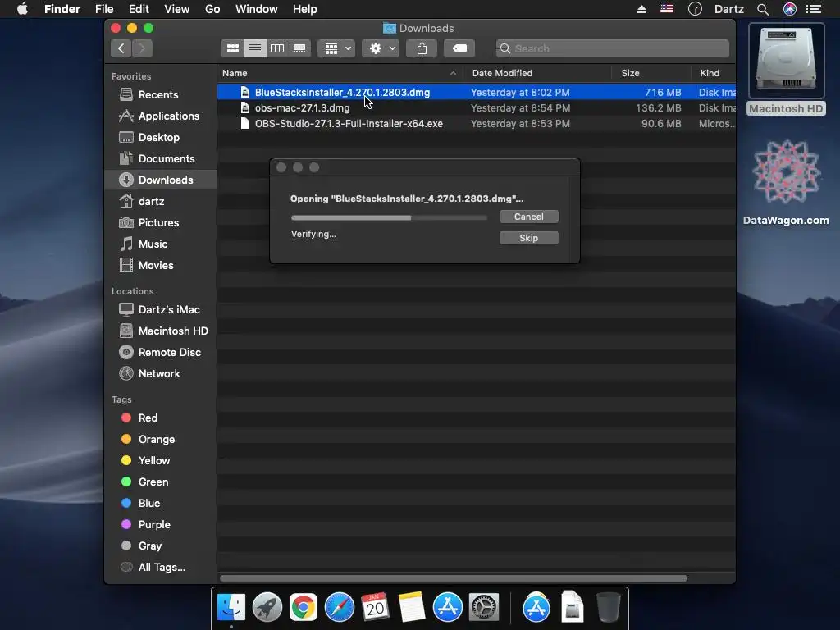Launch Google Chrome from the Dock
Screen dimensions: 840x630
[x=304, y=608]
